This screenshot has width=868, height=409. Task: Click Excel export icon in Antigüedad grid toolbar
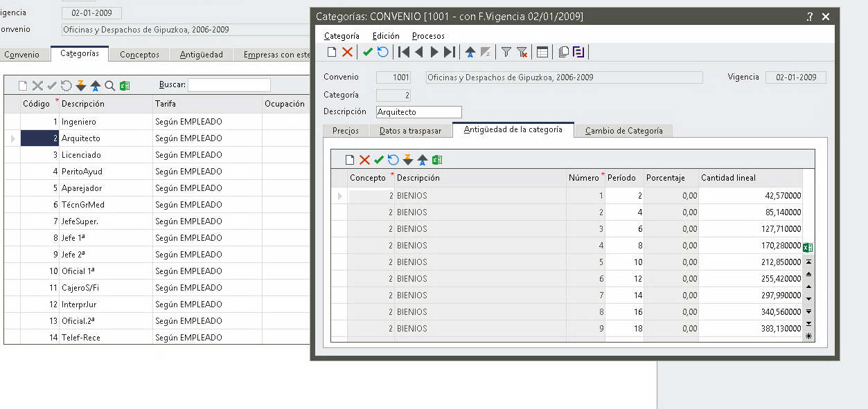tap(437, 160)
